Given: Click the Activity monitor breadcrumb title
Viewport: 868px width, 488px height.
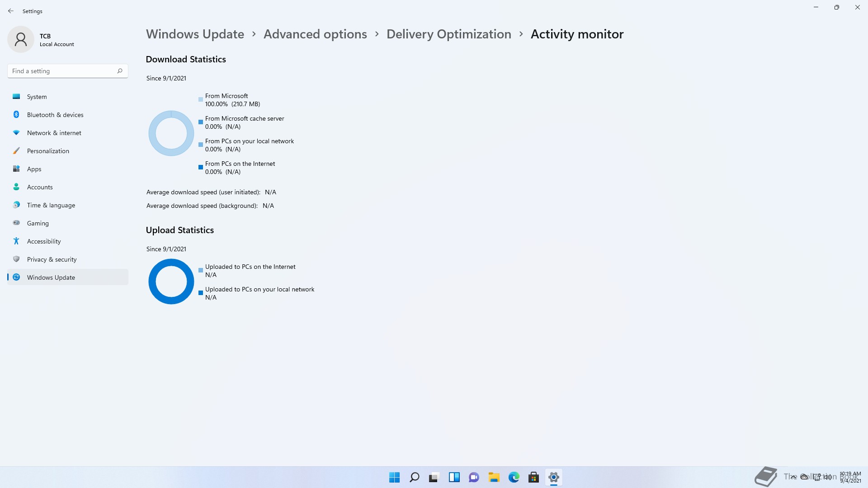Looking at the screenshot, I should (577, 34).
